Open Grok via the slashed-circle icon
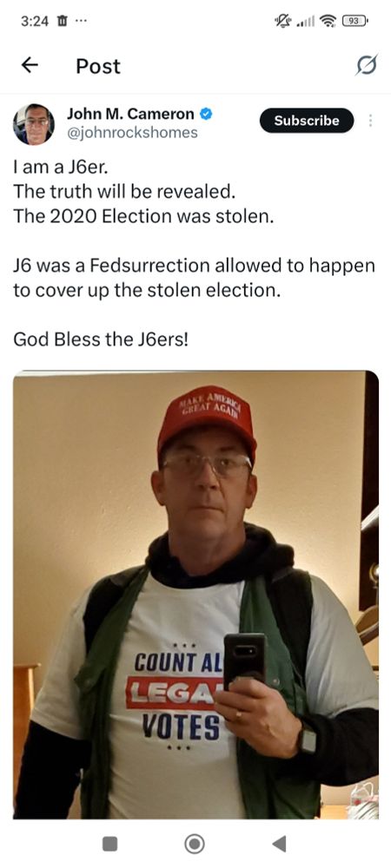The width and height of the screenshot is (391, 868). tap(367, 65)
